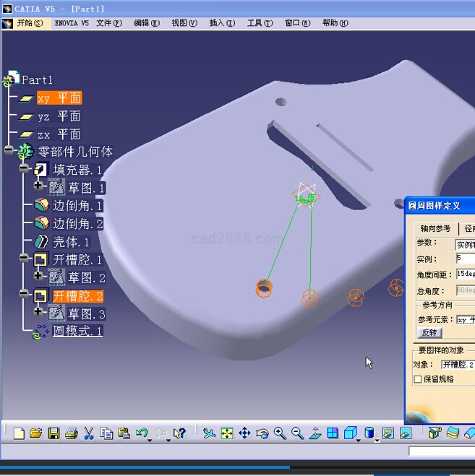Click the Fit All In view icon
The width and height of the screenshot is (475, 476).
pyautogui.click(x=227, y=433)
